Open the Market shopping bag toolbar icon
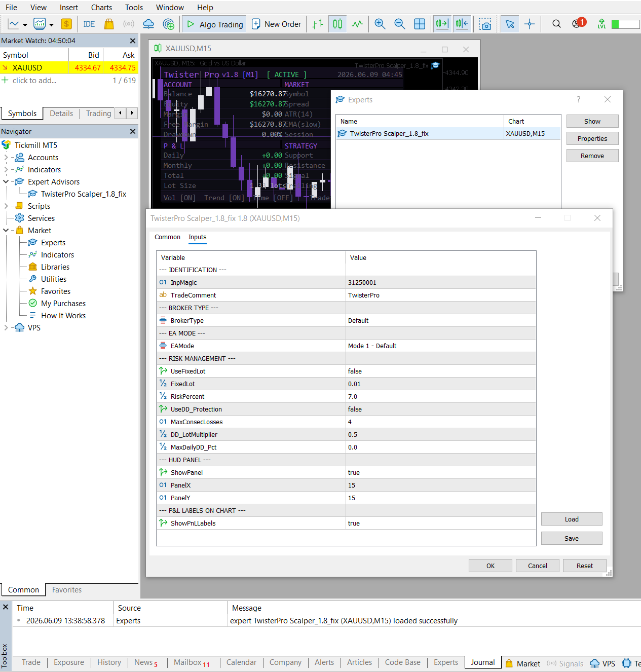This screenshot has height=672, width=641. click(x=109, y=24)
